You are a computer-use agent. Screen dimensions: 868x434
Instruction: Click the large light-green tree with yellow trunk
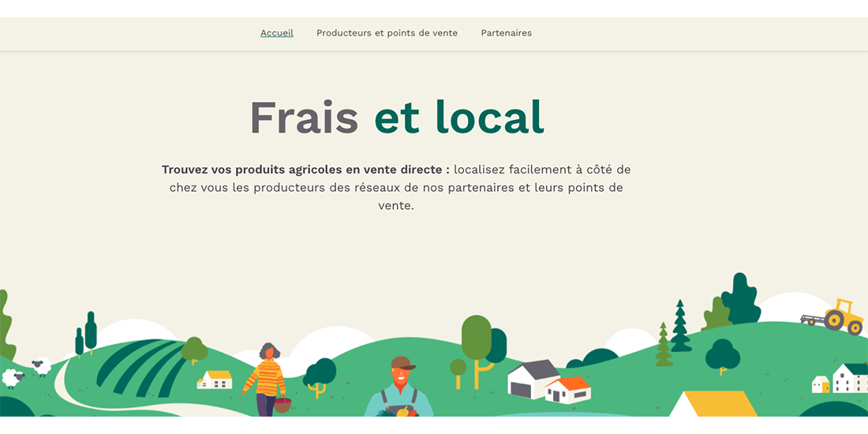pyautogui.click(x=477, y=341)
